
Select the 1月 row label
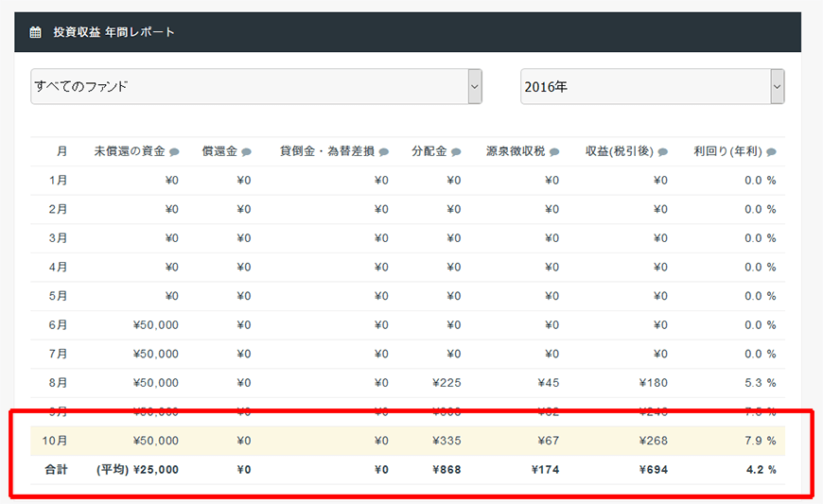(x=59, y=181)
